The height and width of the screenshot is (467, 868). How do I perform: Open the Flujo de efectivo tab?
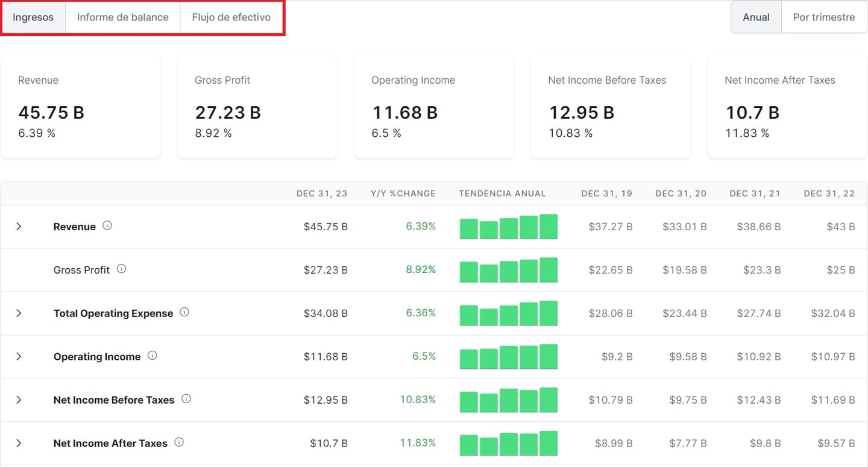(x=231, y=17)
